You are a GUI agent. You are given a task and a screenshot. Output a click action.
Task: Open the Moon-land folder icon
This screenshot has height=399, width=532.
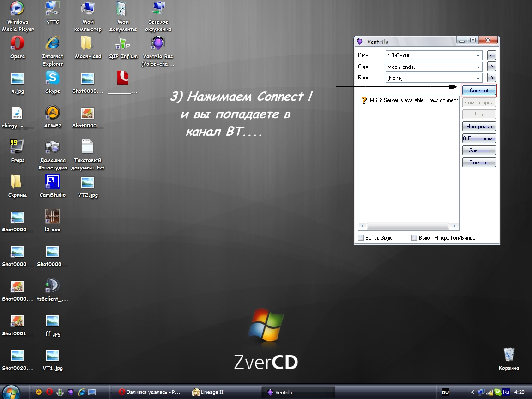[88, 48]
